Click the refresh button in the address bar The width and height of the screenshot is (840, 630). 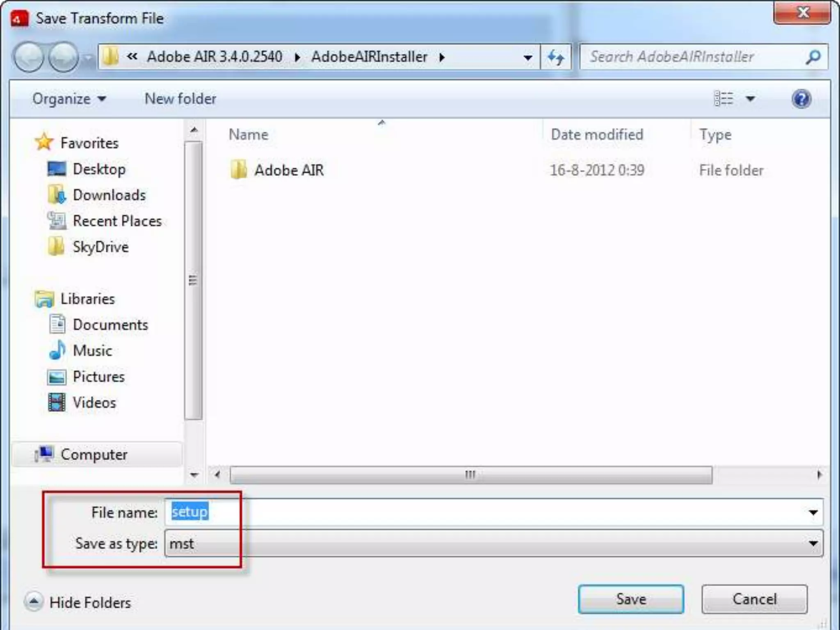[x=556, y=57]
